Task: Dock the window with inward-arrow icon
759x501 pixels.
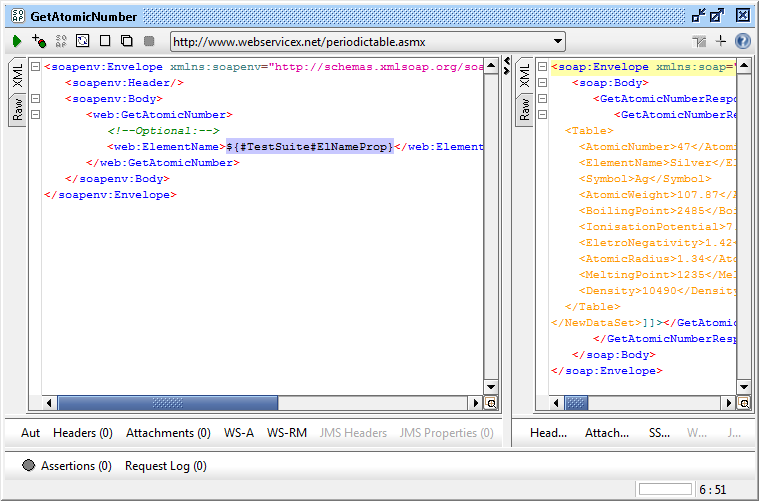Action: [x=698, y=15]
